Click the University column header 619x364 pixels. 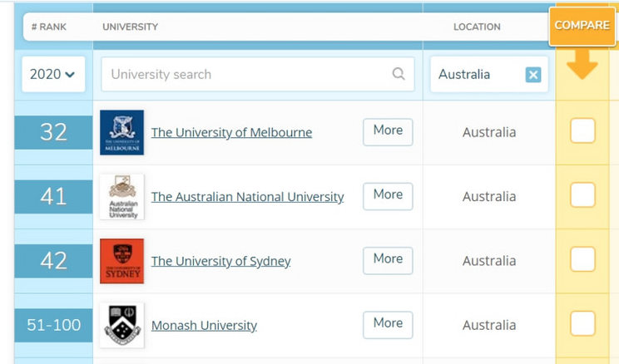point(130,27)
